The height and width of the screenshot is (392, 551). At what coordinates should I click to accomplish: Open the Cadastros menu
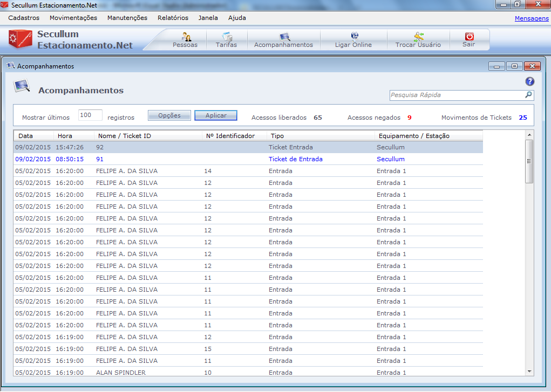[24, 18]
